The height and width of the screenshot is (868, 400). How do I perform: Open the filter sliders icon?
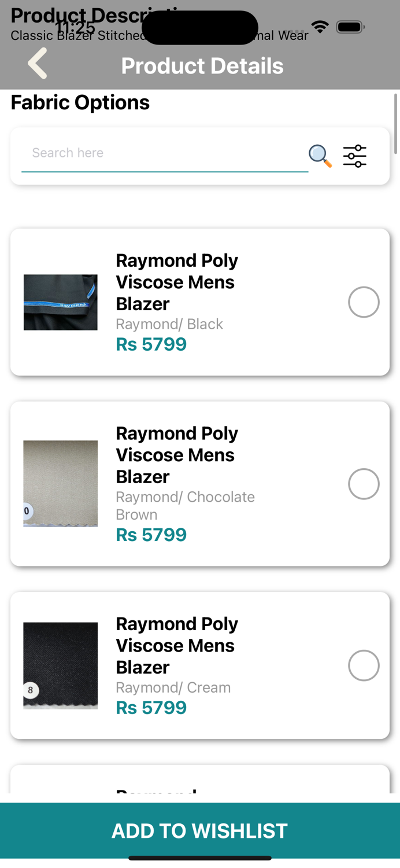point(354,156)
